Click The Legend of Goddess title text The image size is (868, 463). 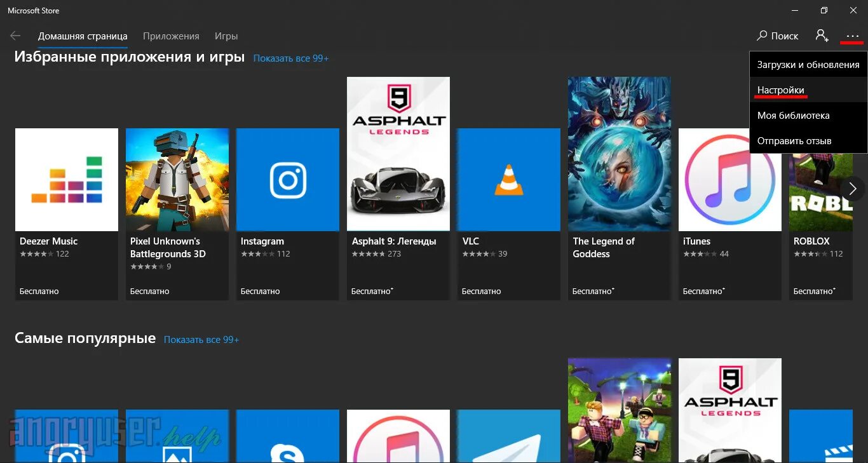[x=604, y=248]
